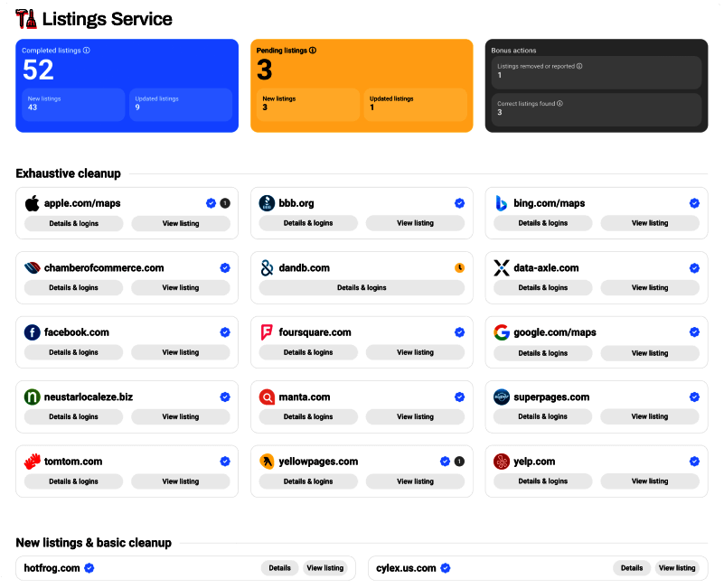This screenshot has height=588, width=724.
Task: Open Details & logins for dandb.com
Action: [x=362, y=287]
